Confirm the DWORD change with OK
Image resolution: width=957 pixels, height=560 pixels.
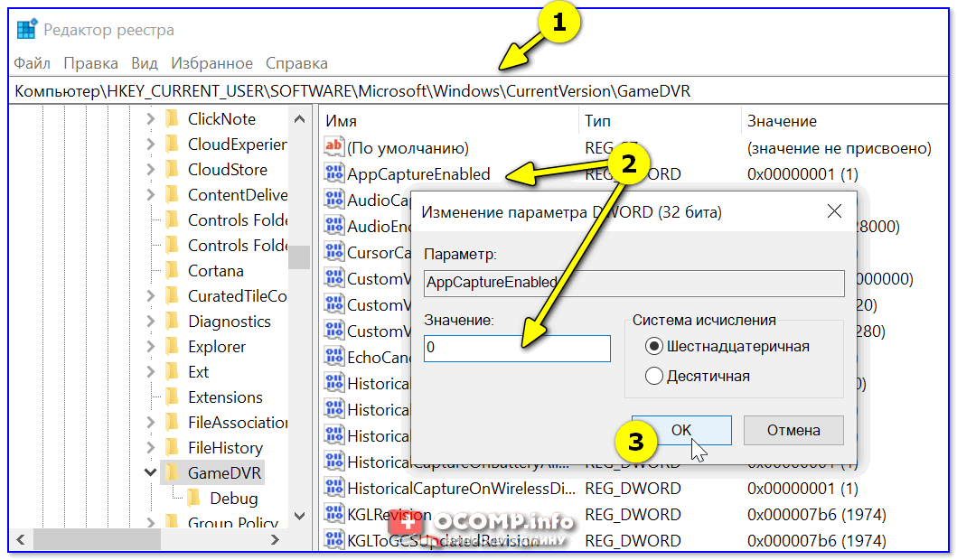click(x=681, y=430)
